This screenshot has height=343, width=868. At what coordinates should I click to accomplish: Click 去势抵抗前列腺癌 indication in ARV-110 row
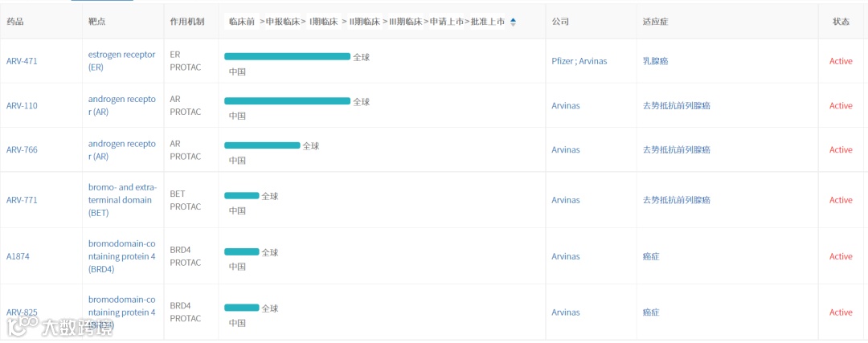(677, 106)
